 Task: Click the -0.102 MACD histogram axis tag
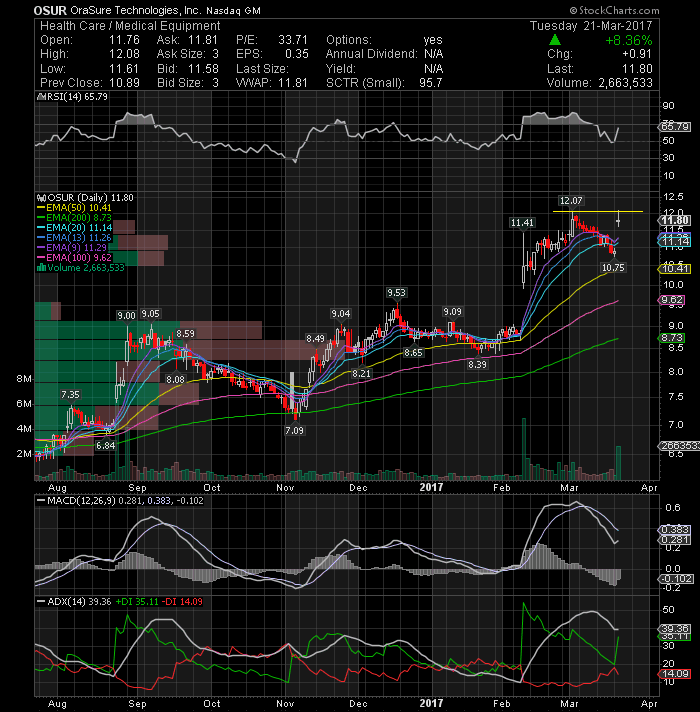pos(676,579)
